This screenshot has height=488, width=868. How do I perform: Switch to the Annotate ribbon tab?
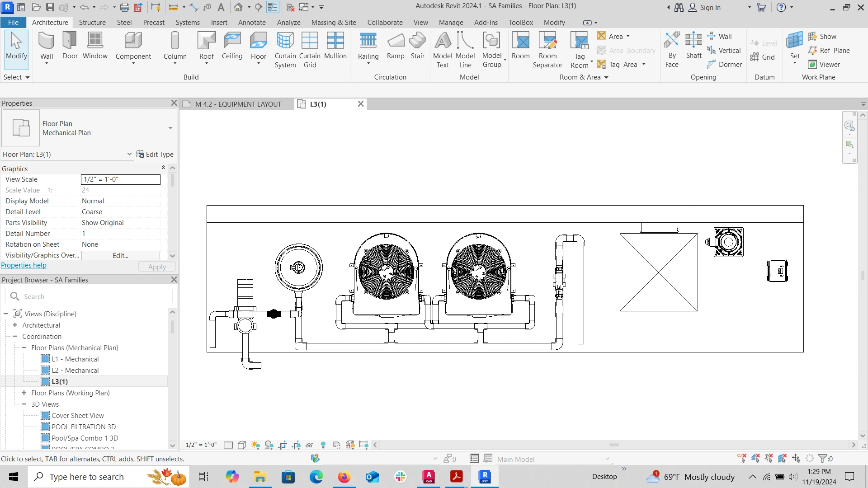tap(252, 23)
